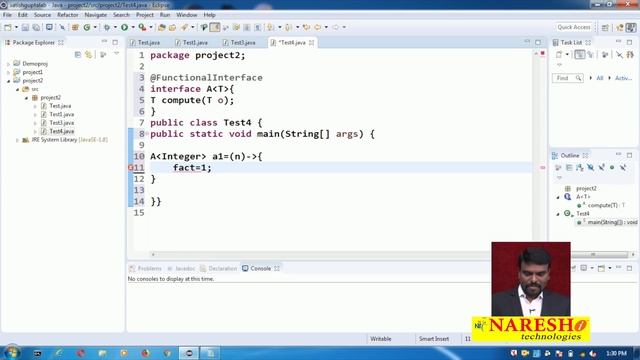This screenshot has height=360, width=640.
Task: Click the Activate link in Task List
Action: (623, 78)
